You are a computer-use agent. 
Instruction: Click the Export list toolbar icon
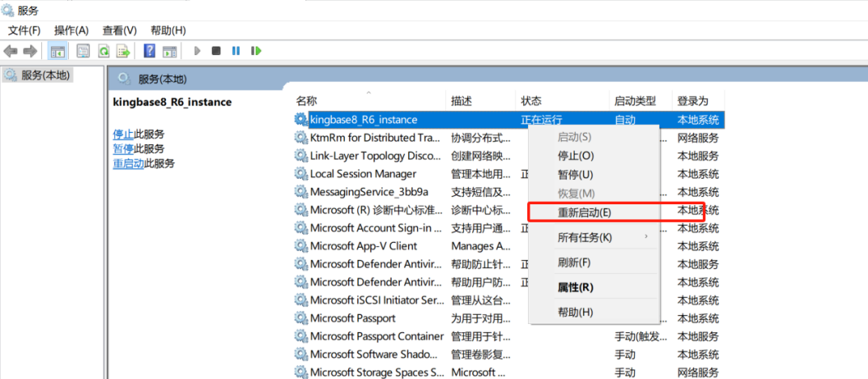[123, 51]
